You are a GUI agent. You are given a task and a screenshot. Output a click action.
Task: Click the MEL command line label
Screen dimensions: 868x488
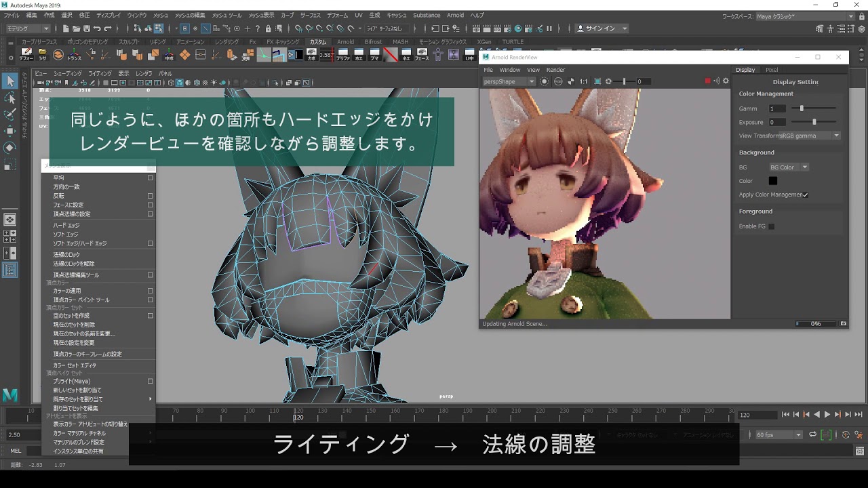coord(16,451)
